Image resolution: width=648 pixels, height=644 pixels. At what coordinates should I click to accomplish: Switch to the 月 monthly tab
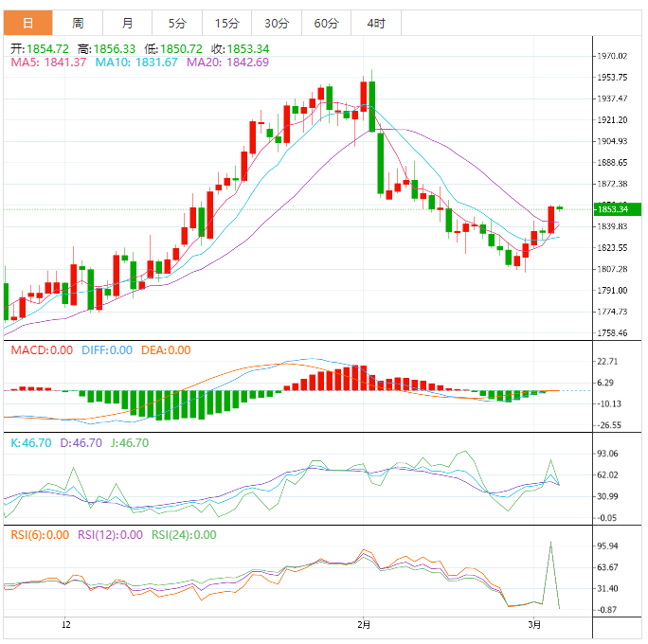pyautogui.click(x=127, y=23)
